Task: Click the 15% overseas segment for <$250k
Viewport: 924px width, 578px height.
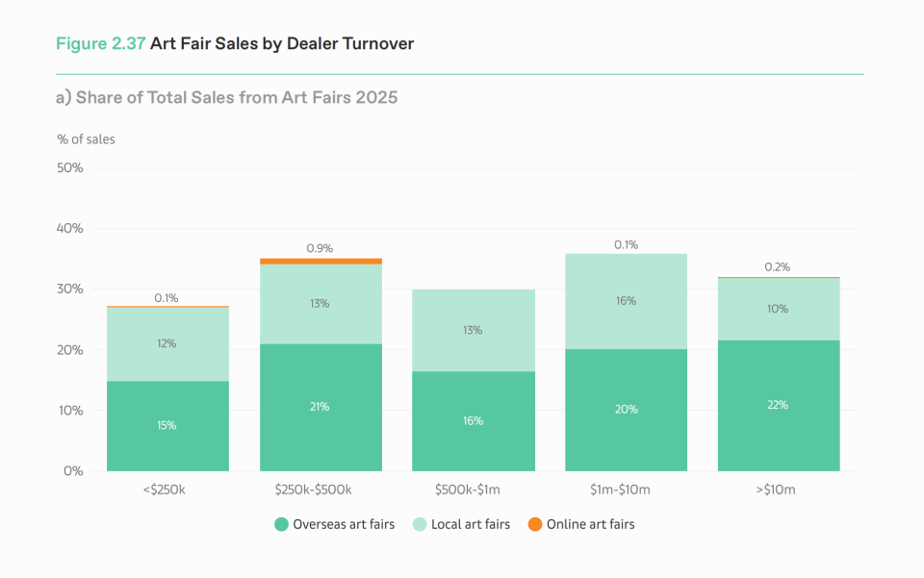Action: click(x=167, y=426)
